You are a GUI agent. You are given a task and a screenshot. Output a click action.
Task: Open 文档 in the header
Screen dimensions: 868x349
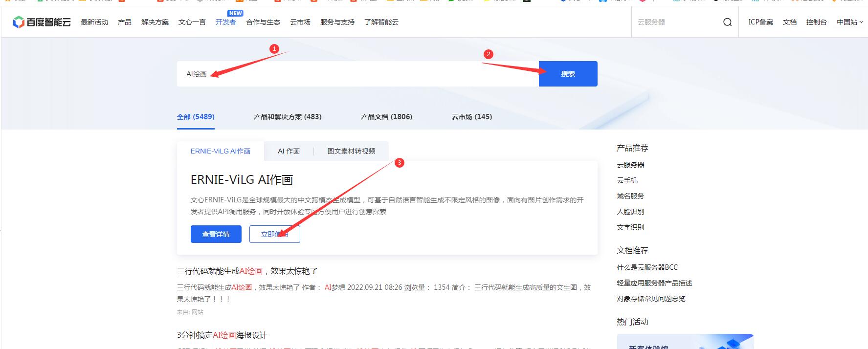click(x=790, y=22)
